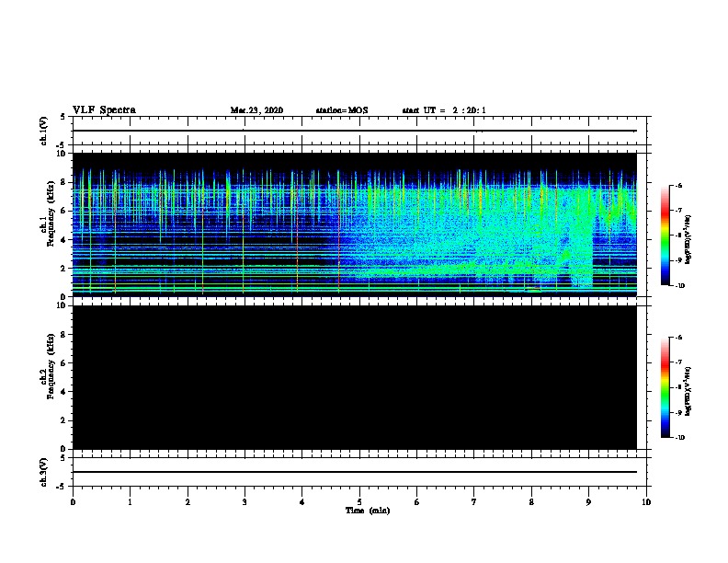Click time axis tick label "10" at bottom
This screenshot has width=728, height=563.
tap(646, 502)
